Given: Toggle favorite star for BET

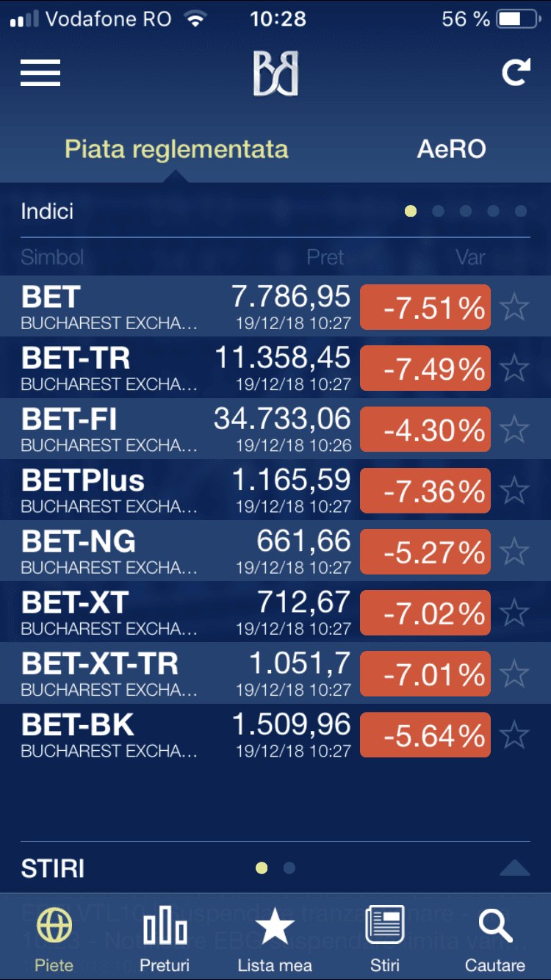Looking at the screenshot, I should point(514,306).
